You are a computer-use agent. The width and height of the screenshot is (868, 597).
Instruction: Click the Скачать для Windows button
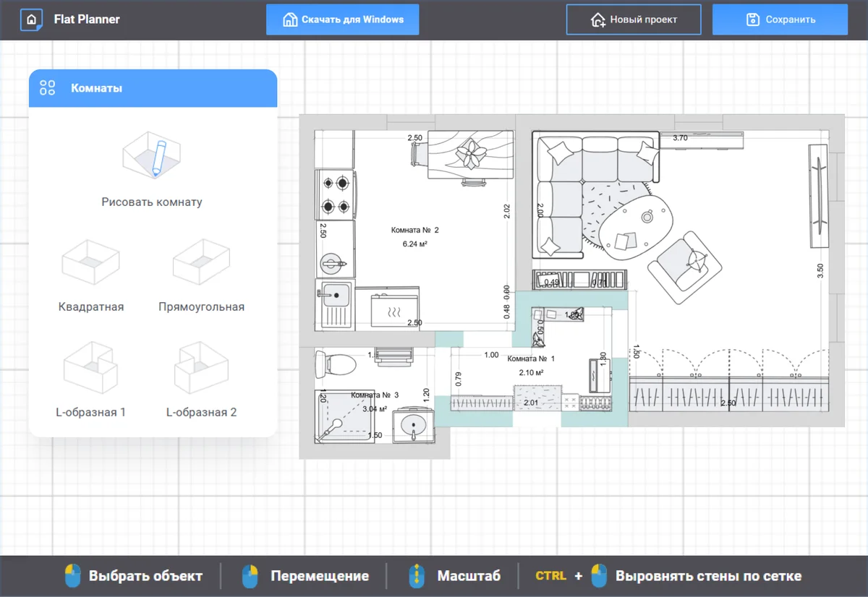click(x=342, y=20)
